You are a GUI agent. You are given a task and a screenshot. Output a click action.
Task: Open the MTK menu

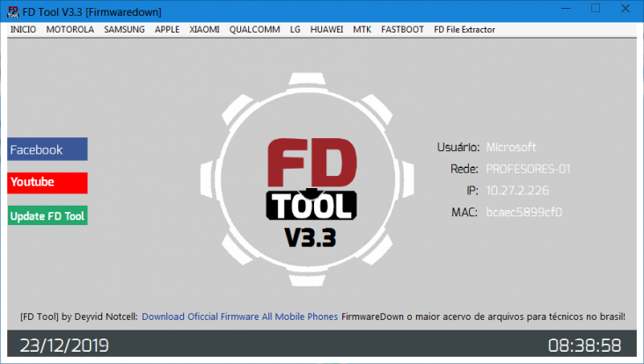(x=362, y=30)
